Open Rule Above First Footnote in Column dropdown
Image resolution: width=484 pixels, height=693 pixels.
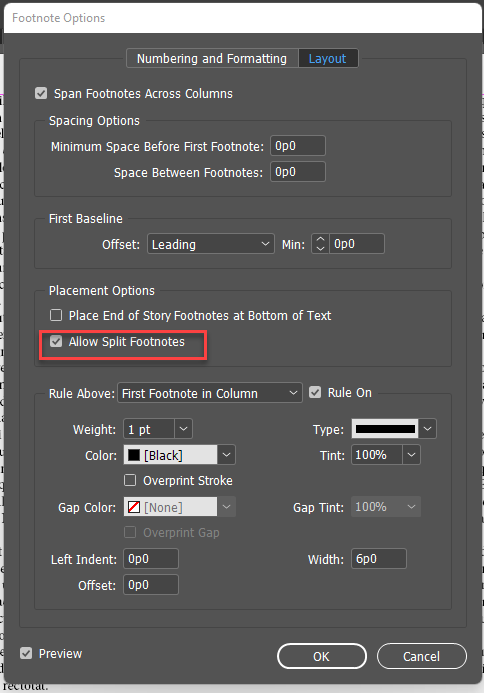(x=210, y=393)
